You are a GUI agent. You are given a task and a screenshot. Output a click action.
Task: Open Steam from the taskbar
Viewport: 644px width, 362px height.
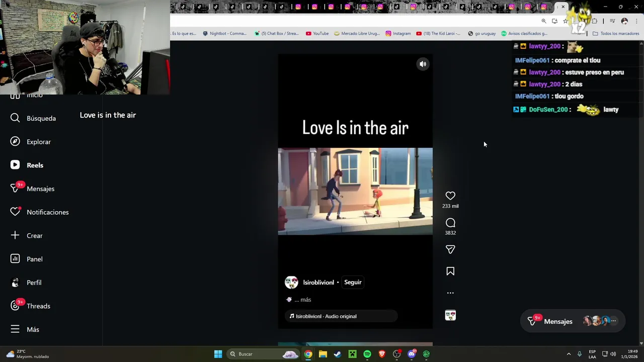338,354
